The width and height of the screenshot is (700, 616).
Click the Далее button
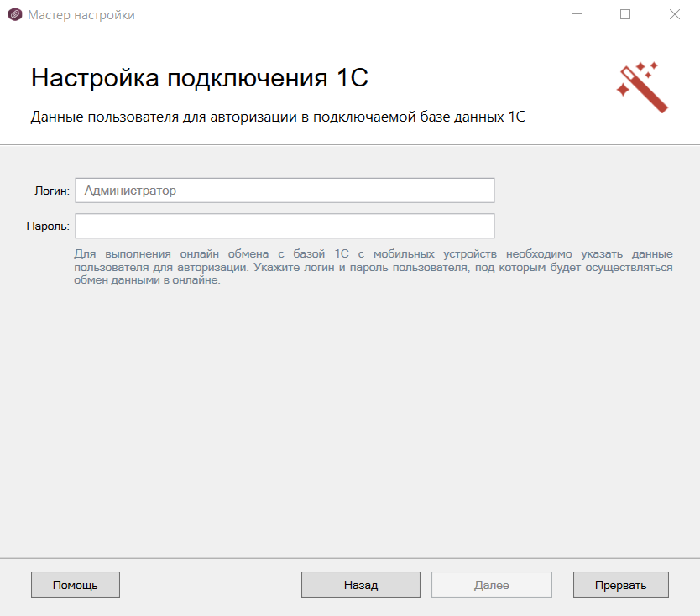click(492, 585)
